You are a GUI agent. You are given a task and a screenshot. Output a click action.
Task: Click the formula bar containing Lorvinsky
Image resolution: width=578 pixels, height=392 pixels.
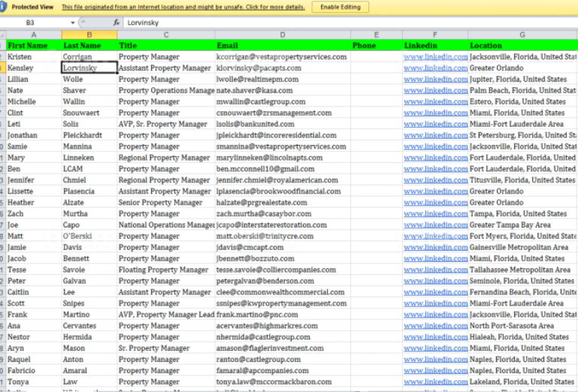(x=350, y=23)
